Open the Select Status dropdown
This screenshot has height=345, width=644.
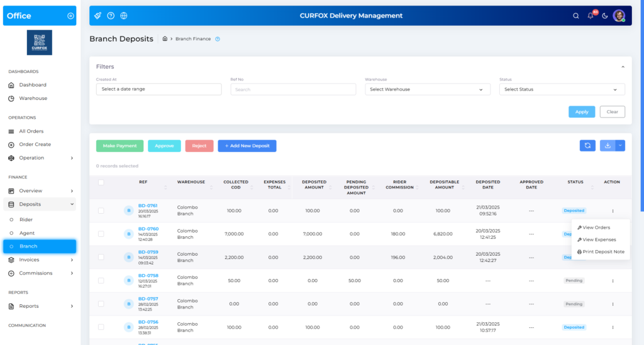click(562, 89)
